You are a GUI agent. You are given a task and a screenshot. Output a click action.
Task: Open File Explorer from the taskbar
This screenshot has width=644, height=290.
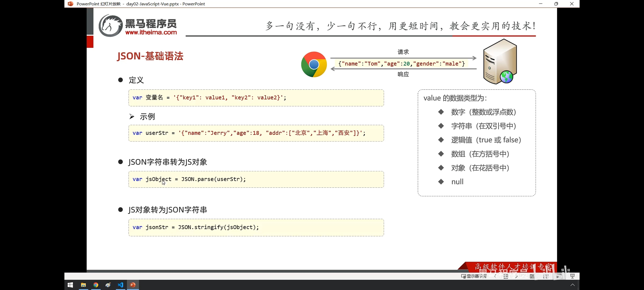[x=83, y=285]
